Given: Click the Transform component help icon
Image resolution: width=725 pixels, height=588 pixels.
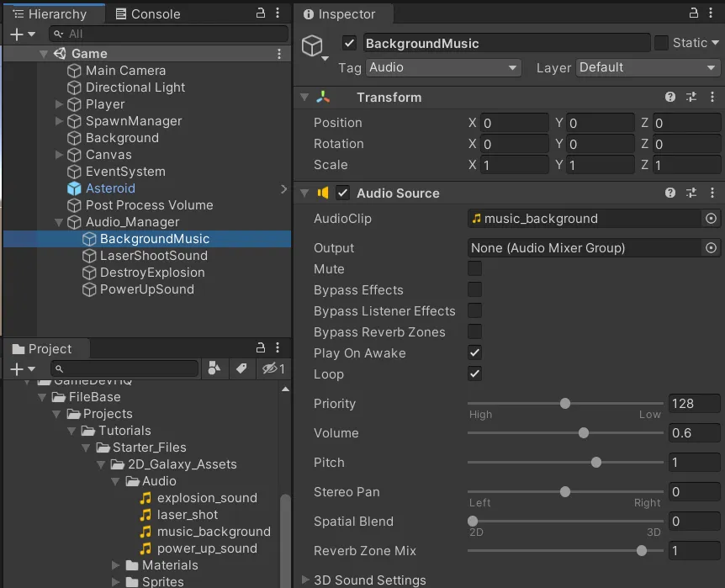Looking at the screenshot, I should click(x=670, y=97).
